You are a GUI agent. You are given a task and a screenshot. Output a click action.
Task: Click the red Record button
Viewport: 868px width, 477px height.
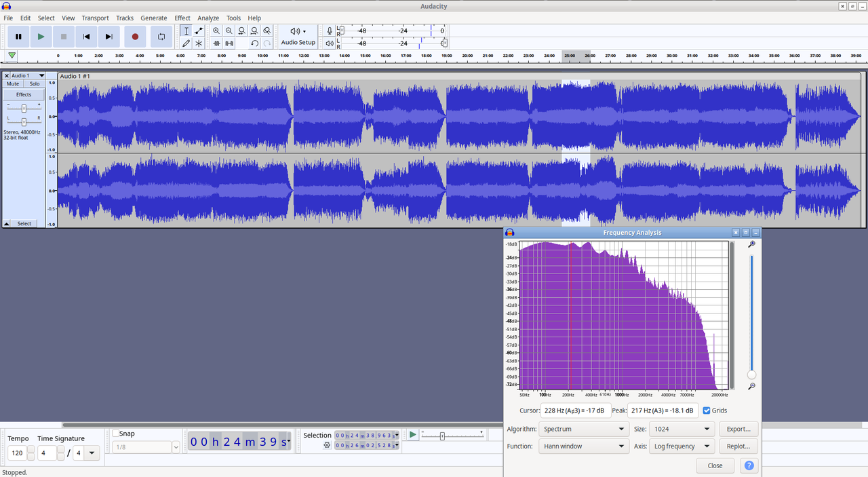(x=135, y=37)
